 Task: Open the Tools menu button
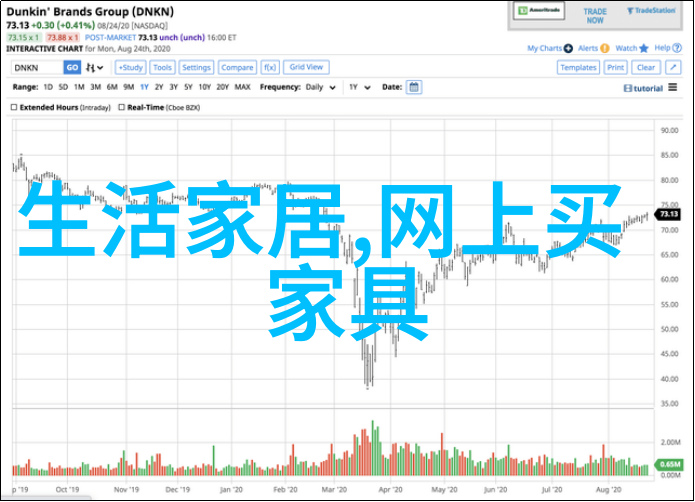tap(162, 67)
